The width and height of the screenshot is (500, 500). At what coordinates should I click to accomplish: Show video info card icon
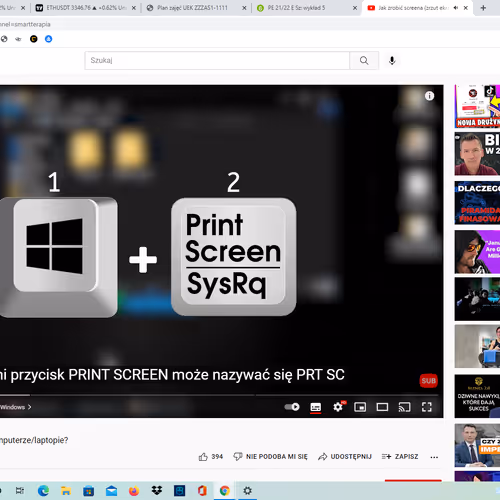[429, 96]
